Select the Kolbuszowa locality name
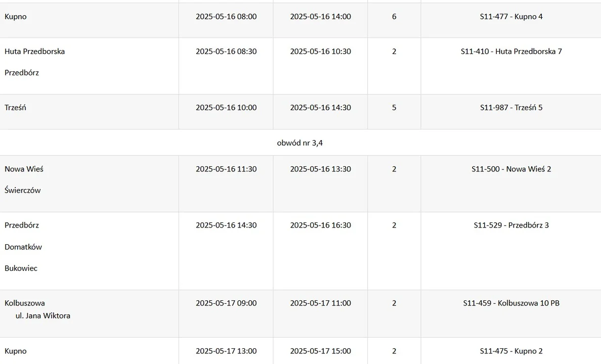 point(24,303)
